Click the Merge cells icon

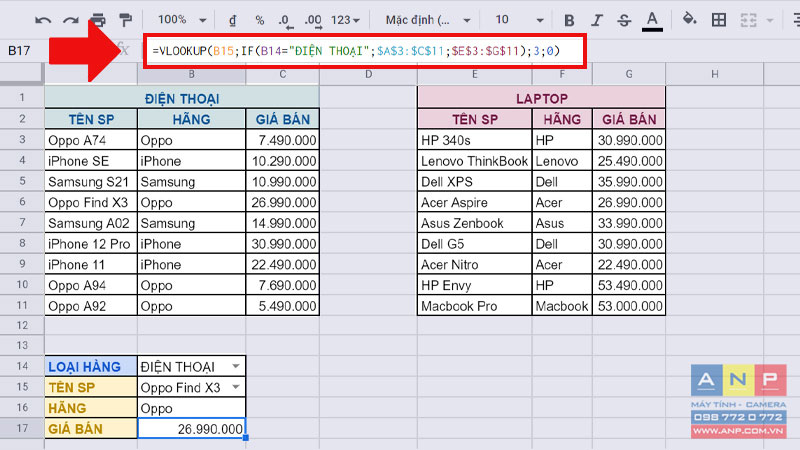pyautogui.click(x=748, y=20)
